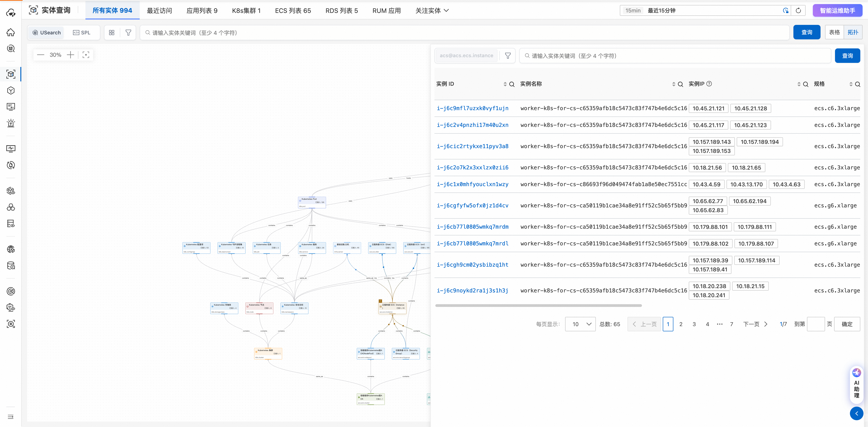Zoom in the topology with plus icon

pyautogui.click(x=71, y=55)
